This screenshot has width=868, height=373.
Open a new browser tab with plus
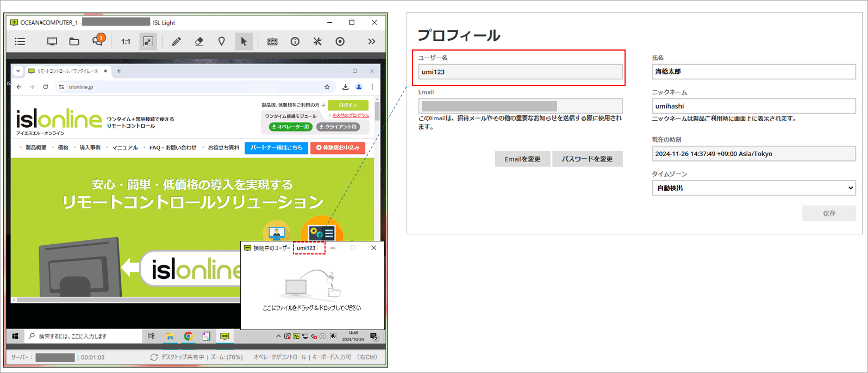click(118, 71)
